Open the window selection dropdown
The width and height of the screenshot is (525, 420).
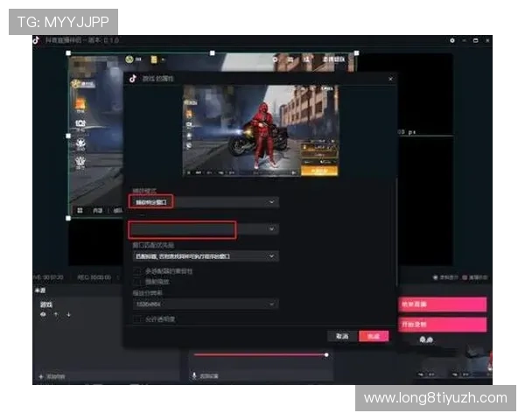click(x=206, y=229)
